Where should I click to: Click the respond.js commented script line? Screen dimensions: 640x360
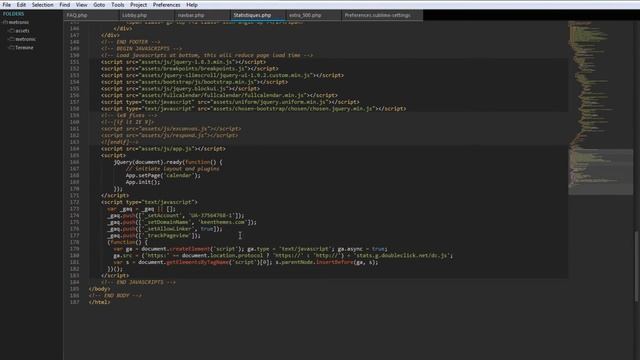169,135
